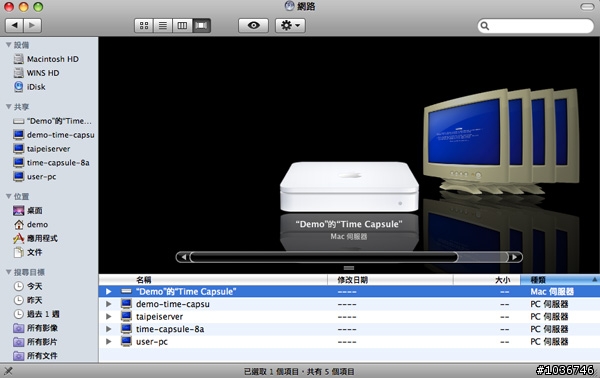This screenshot has height=378, width=600.
Task: Collapse the 位置 sidebar section
Action: [x=8, y=196]
